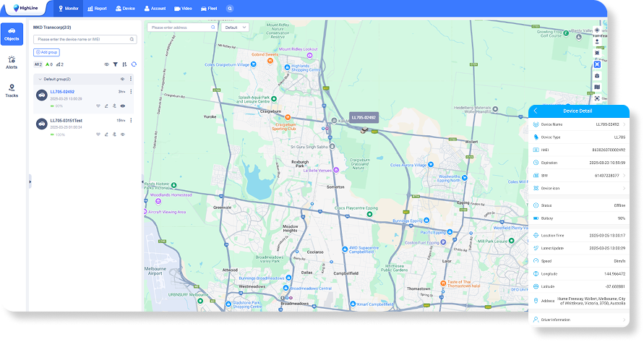644x342 pixels.
Task: Switch to the Report tab
Action: click(95, 9)
